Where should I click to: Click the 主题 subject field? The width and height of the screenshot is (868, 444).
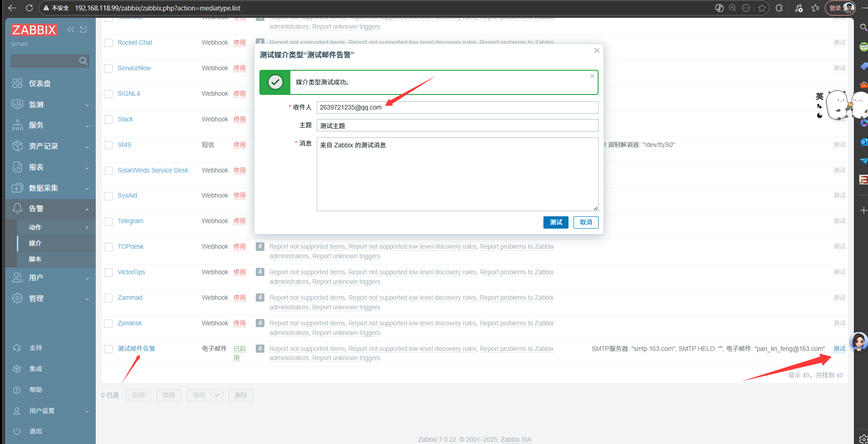(457, 125)
